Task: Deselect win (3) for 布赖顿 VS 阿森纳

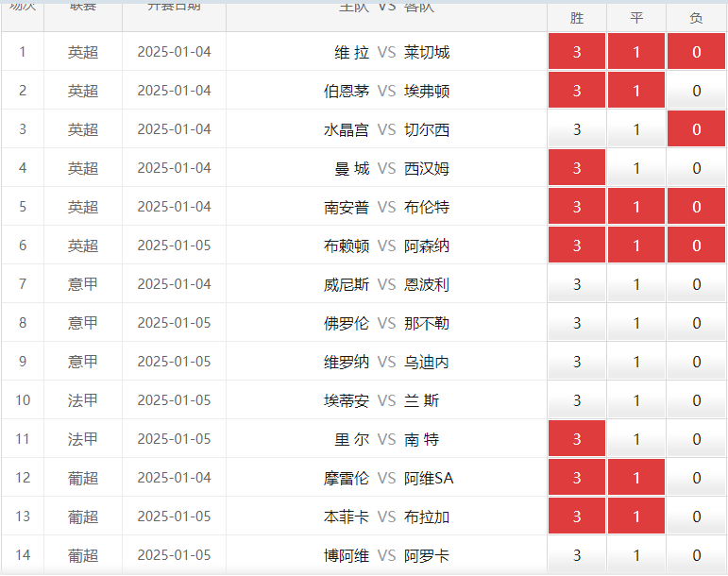Action: (577, 246)
